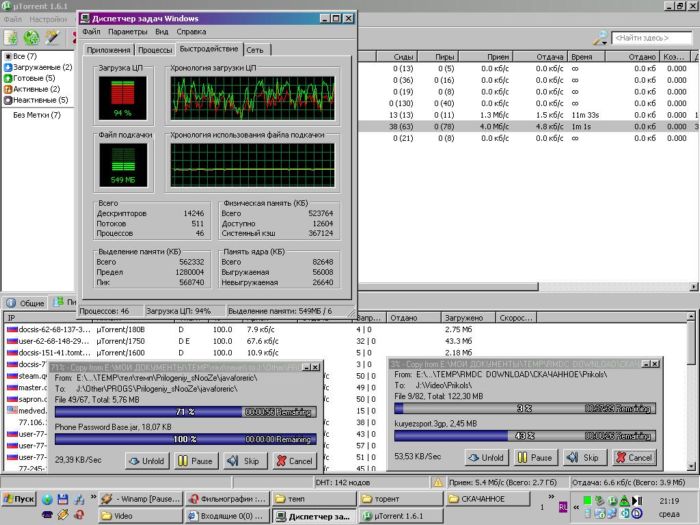The width and height of the screenshot is (700, 525).
Task: Click Pause in the Prikols copy dialog
Action: tap(536, 458)
